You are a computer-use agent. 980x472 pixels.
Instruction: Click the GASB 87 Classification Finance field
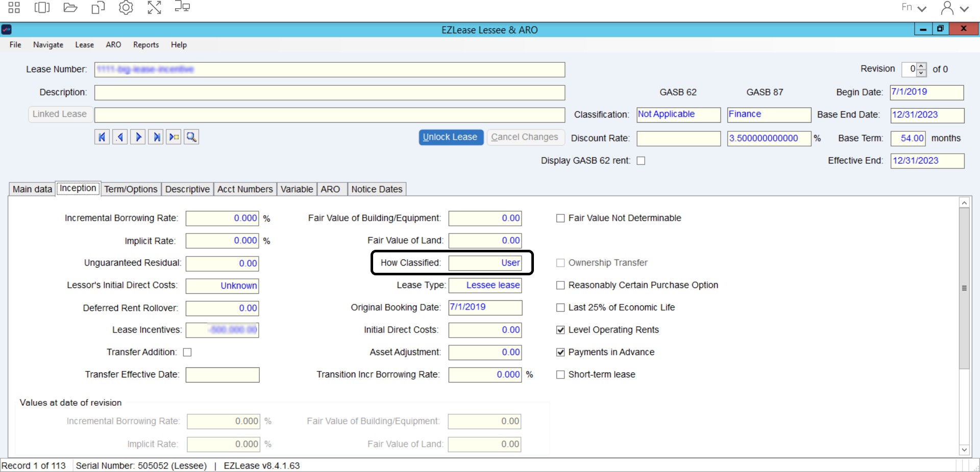point(769,114)
